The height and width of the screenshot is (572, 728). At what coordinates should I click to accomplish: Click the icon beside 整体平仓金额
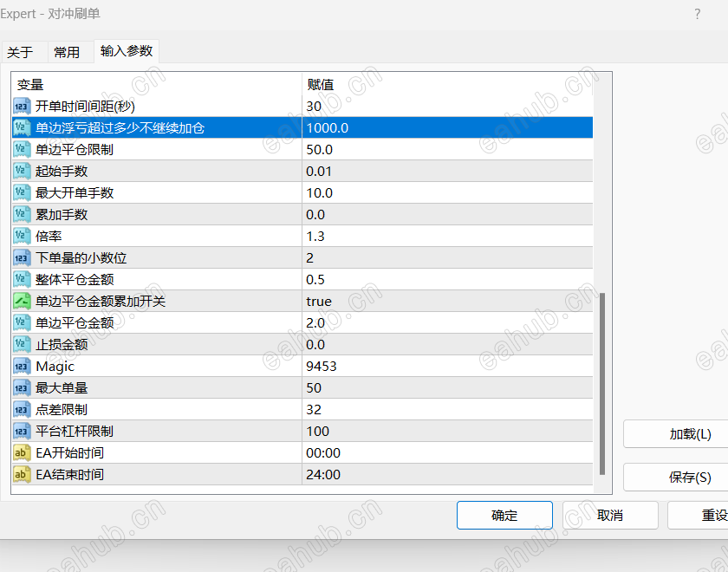tap(22, 279)
